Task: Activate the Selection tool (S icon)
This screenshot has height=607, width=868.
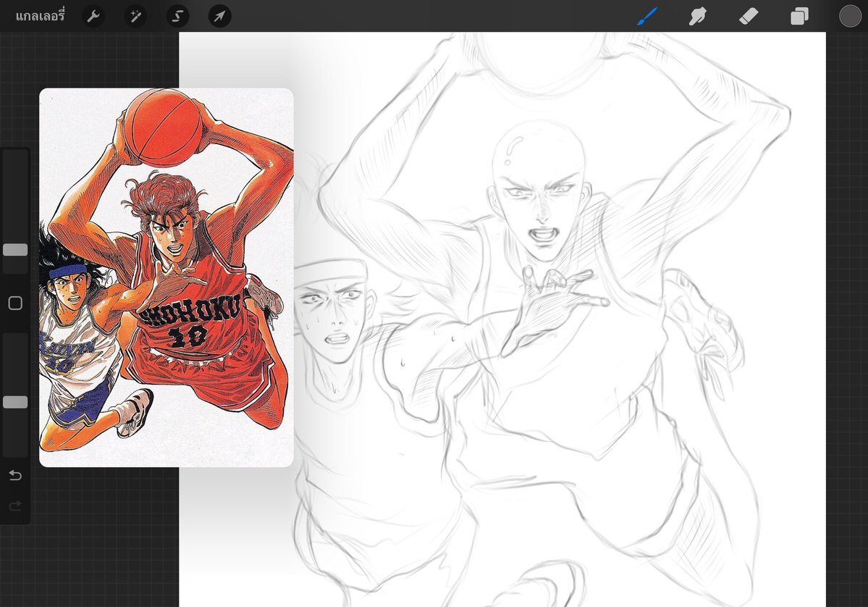Action: [x=177, y=16]
